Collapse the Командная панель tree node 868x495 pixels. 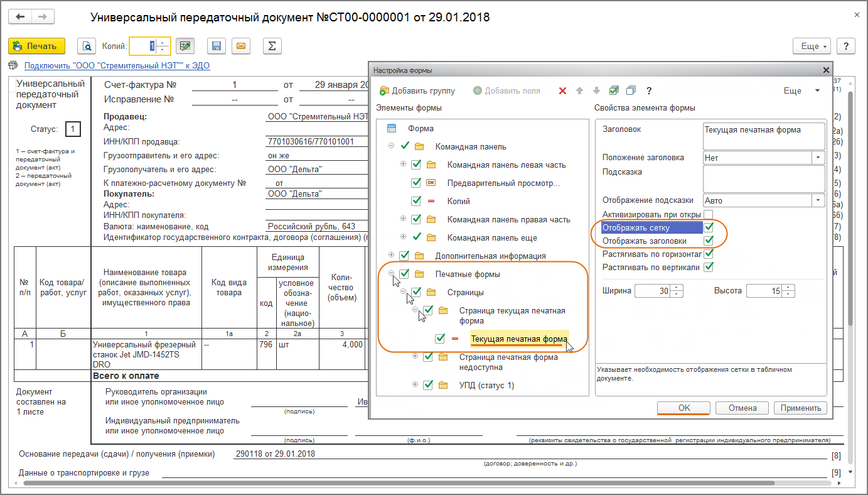tap(391, 146)
